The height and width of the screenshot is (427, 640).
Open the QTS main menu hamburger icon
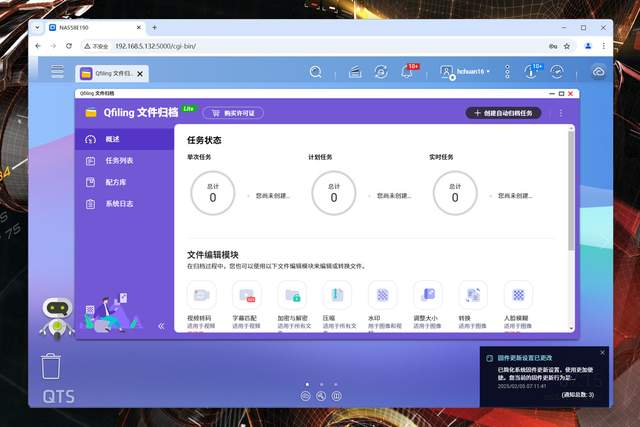tap(58, 71)
